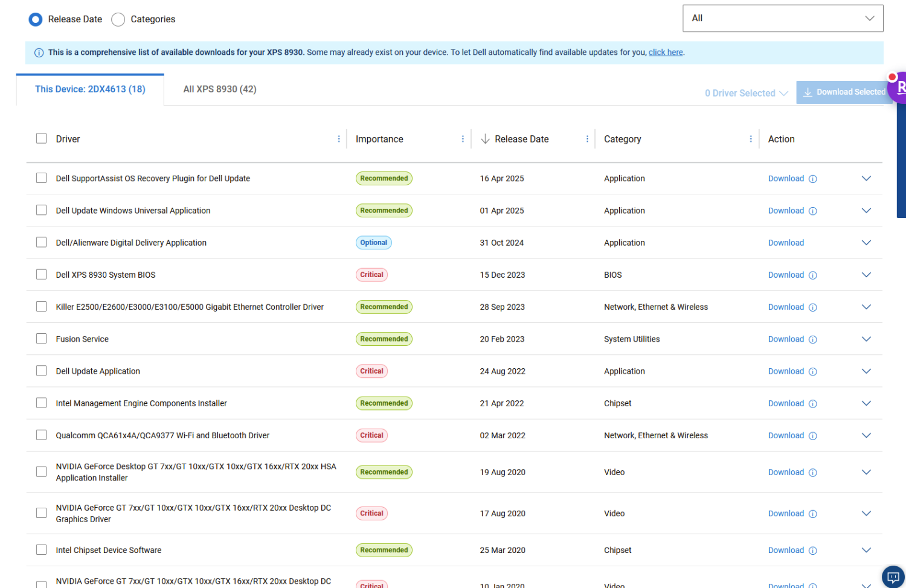Check NVIDIA HSA Application Installer checkbox
The image size is (906, 588).
[x=41, y=471]
